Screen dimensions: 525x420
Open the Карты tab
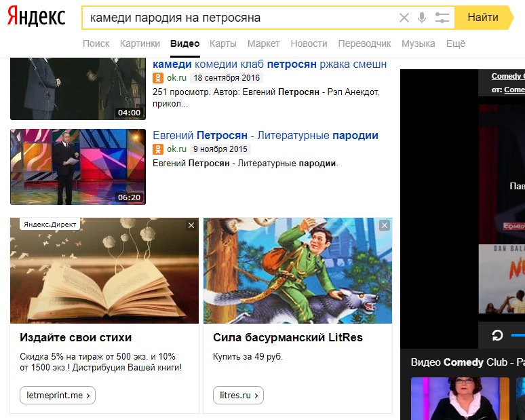[223, 43]
